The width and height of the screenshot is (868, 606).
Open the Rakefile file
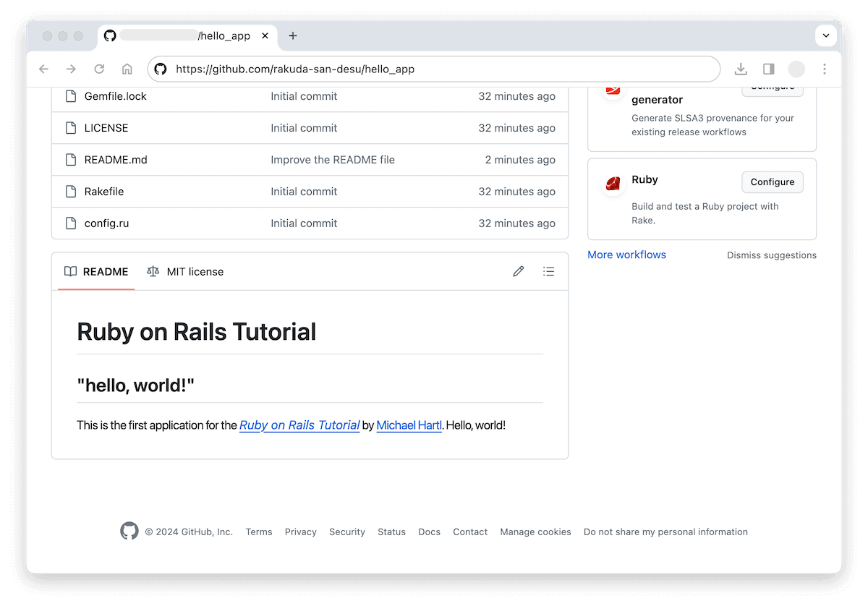(x=104, y=192)
